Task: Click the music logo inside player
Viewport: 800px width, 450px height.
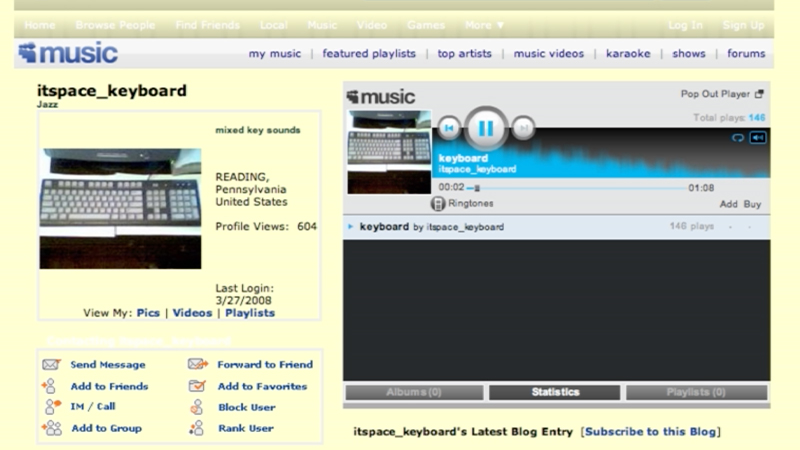Action: [381, 96]
